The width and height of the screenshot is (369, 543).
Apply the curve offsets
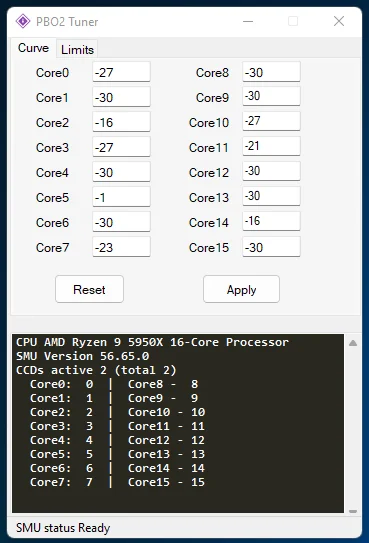point(241,289)
